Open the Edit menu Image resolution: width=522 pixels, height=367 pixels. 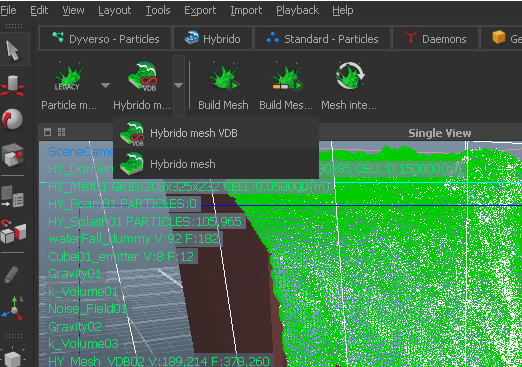39,11
